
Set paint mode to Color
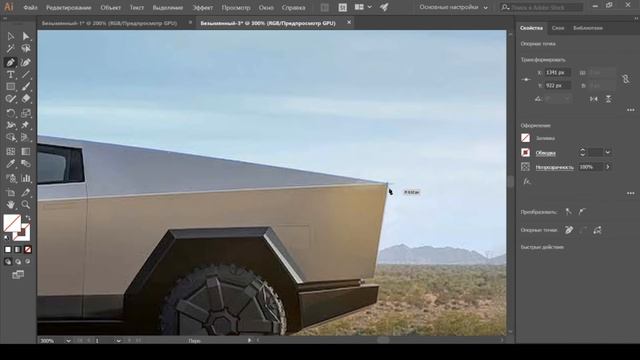(x=8, y=249)
